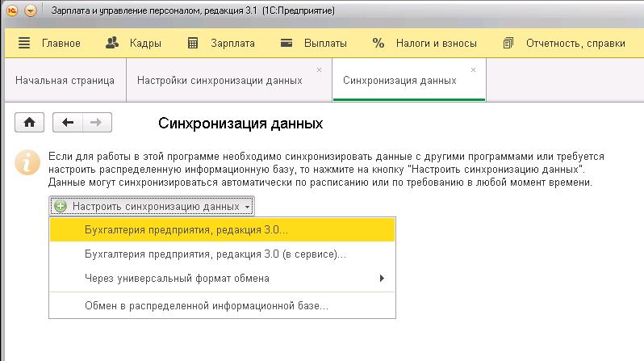Click the Зарплата calculator icon
This screenshot has width=644, height=361.
(193, 43)
